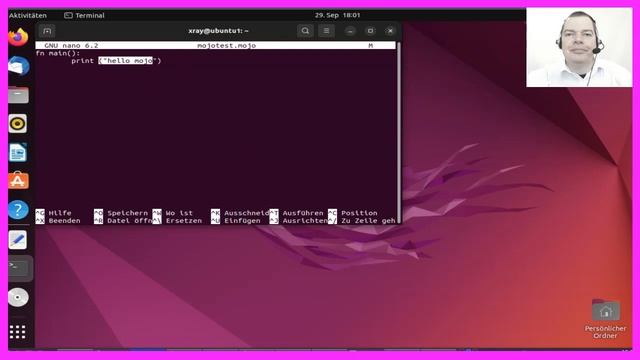Click the Ersetzen shortcut hint
The height and width of the screenshot is (360, 640).
pyautogui.click(x=177, y=221)
